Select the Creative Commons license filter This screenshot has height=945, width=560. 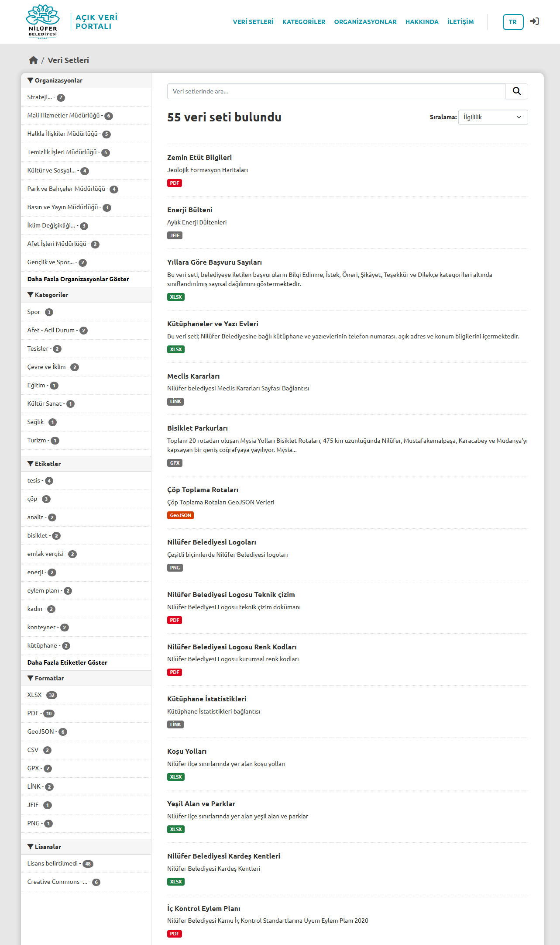(57, 882)
